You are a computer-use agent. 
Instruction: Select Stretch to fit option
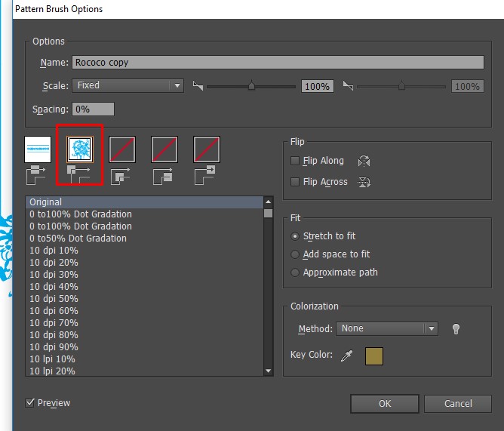[295, 236]
